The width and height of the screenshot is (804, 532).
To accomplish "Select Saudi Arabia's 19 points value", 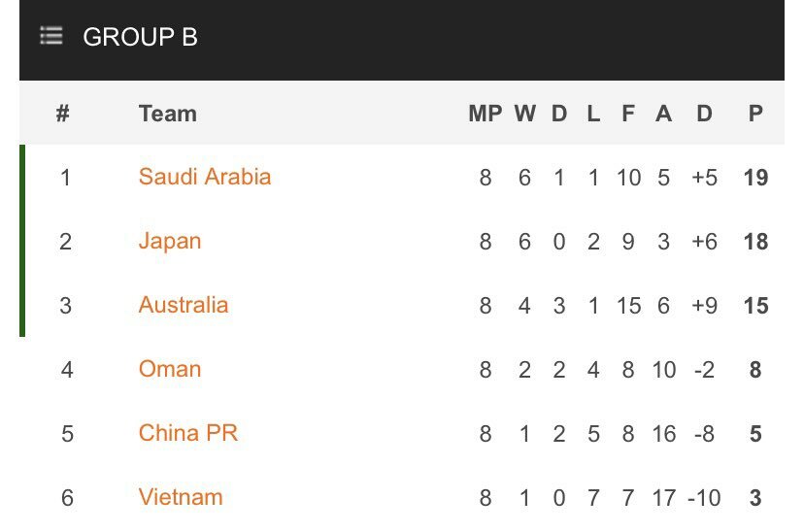I will [x=755, y=178].
